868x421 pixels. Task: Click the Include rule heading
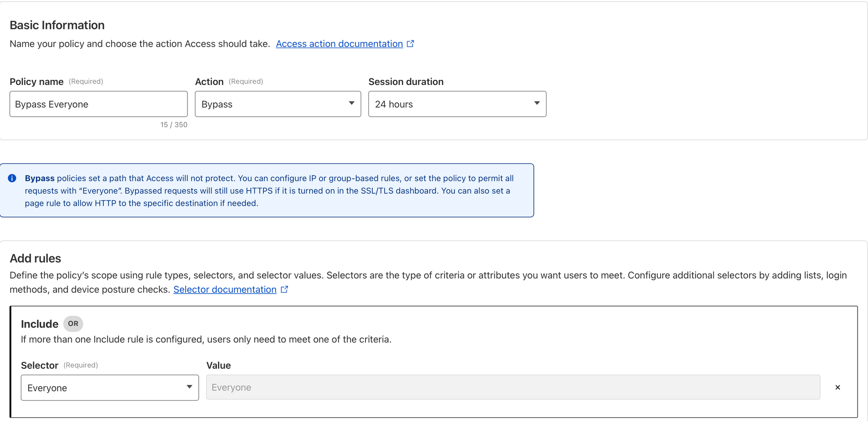click(39, 324)
